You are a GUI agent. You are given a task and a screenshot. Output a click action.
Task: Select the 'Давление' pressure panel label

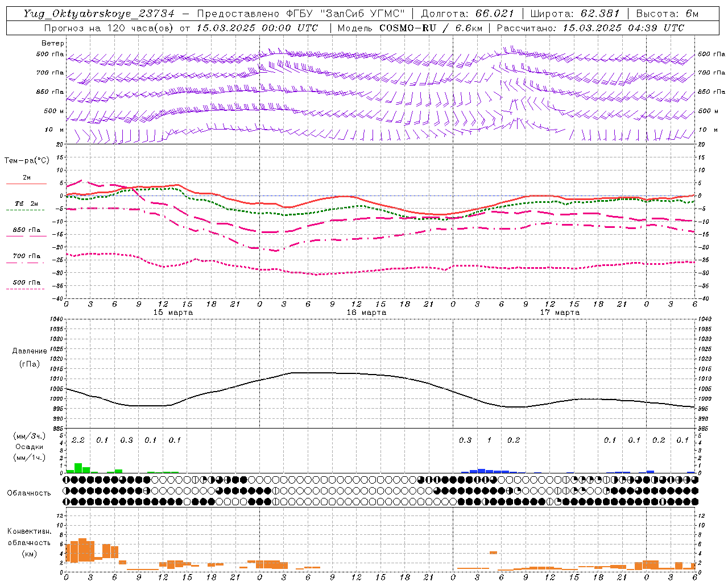point(30,351)
